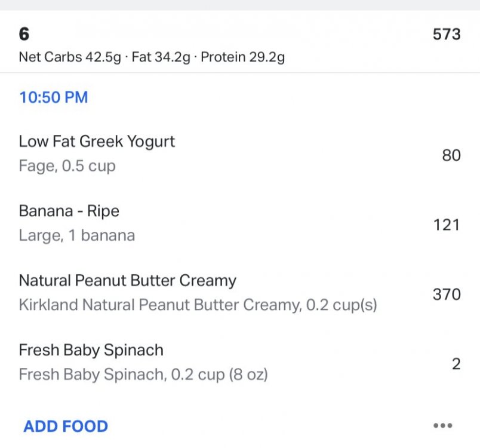Tap the 121 calorie value for banana

(x=447, y=225)
